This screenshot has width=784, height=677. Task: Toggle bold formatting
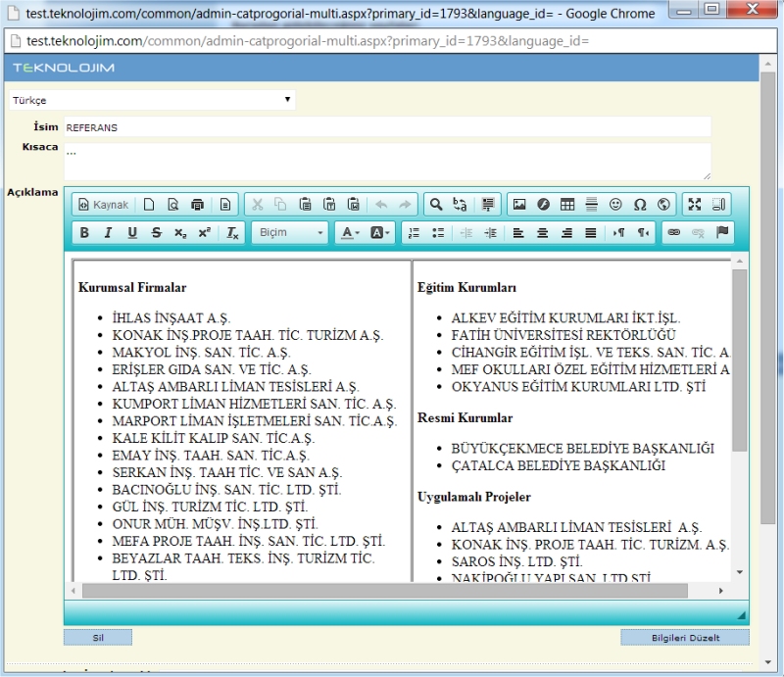pyautogui.click(x=84, y=233)
